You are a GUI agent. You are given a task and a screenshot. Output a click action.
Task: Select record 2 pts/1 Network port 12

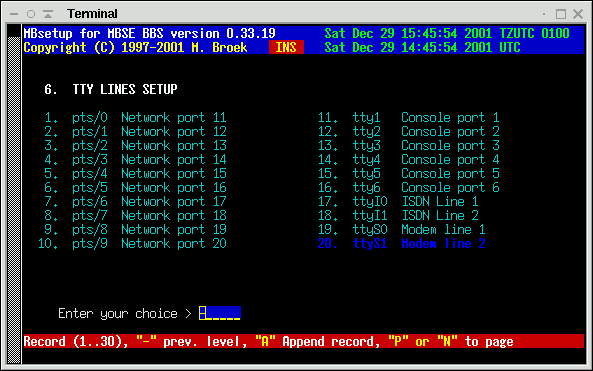click(x=136, y=132)
